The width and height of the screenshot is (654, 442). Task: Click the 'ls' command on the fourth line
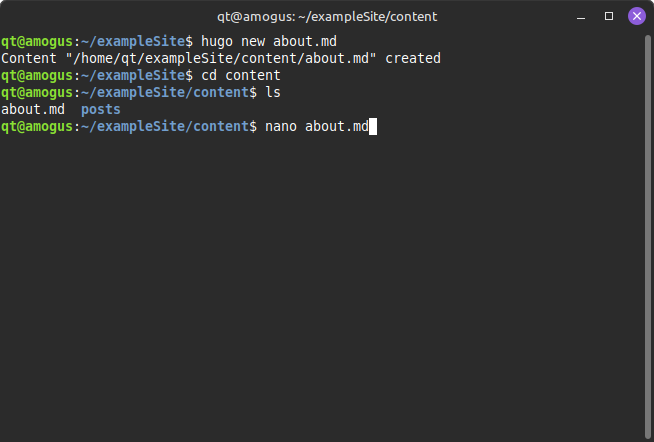(x=274, y=92)
